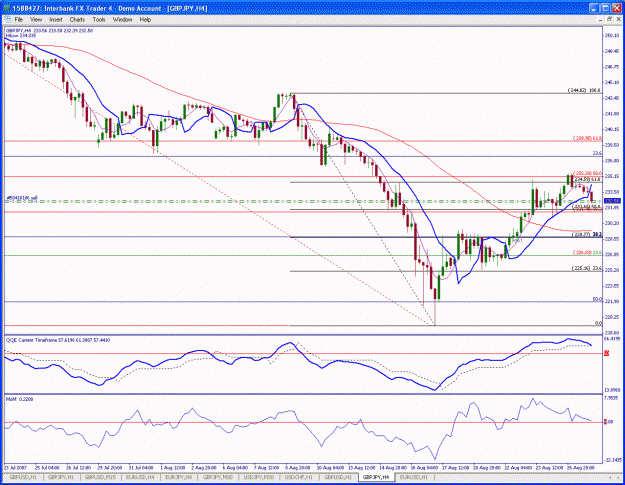This screenshot has width=625, height=485.
Task: Open the Tools menu
Action: coord(99,20)
